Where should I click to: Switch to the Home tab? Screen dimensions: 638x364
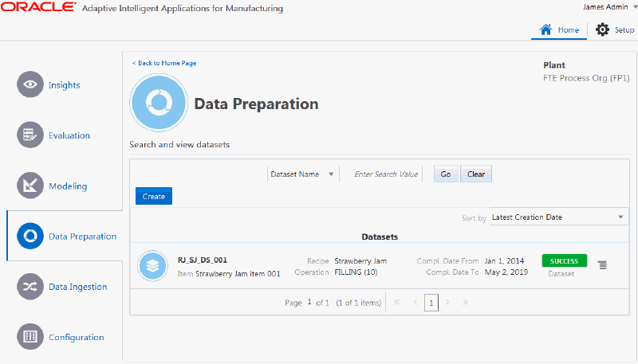pyautogui.click(x=559, y=29)
